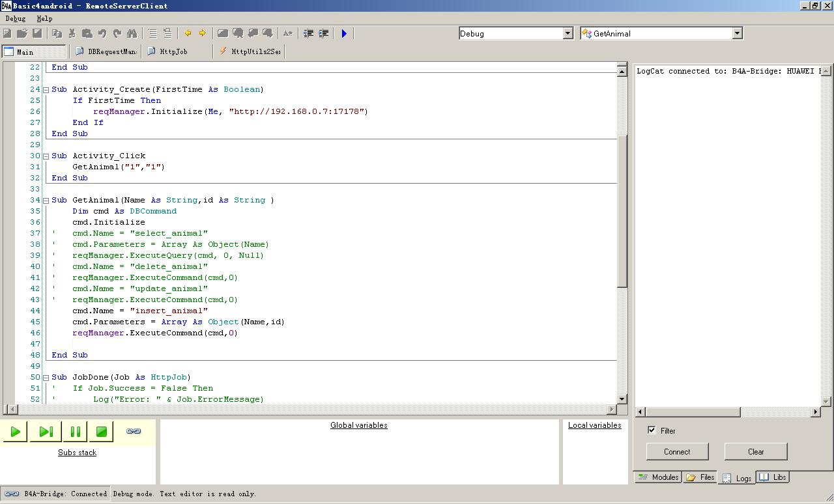The height and width of the screenshot is (504, 834).
Task: Click the blue Run arrow in toolbar
Action: tap(344, 33)
